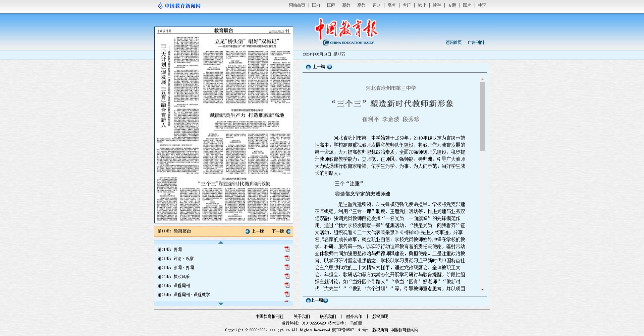Click 中国教育报 masthead logo
Screen dimensions: 644x336
coord(346,31)
